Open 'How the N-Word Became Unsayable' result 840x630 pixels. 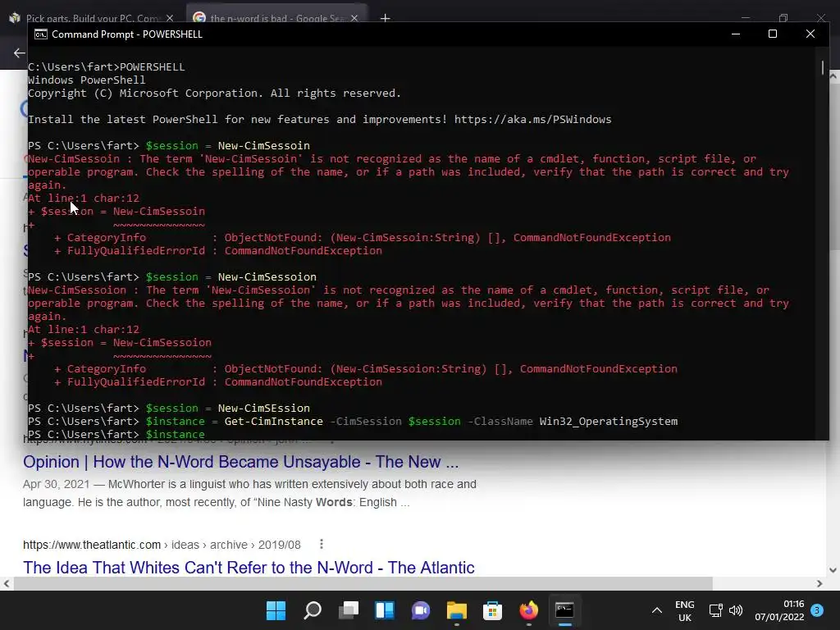240,462
